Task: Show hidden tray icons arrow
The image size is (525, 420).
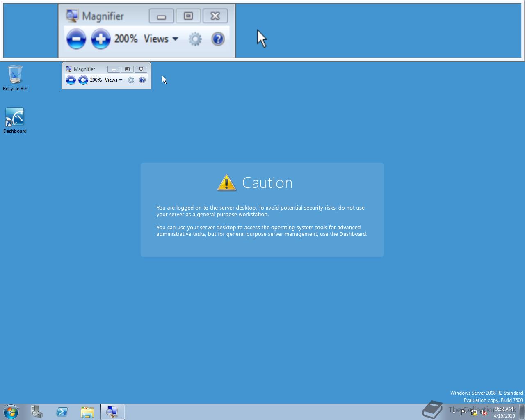Action: pyautogui.click(x=454, y=413)
